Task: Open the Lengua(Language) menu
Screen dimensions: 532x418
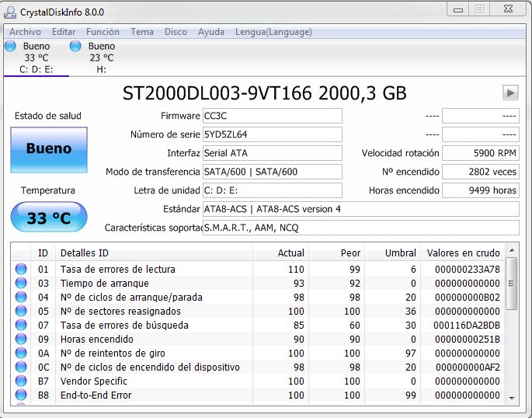Action: click(x=273, y=32)
